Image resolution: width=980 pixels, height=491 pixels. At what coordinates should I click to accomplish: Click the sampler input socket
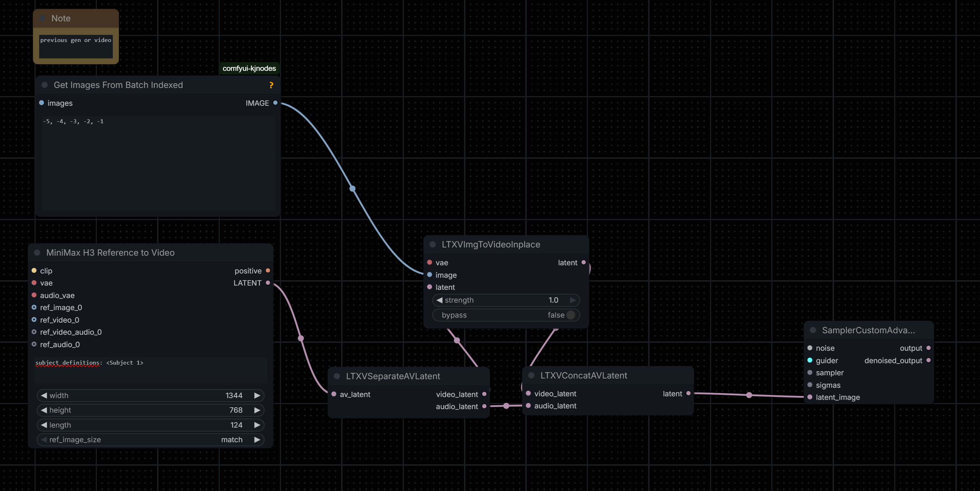tap(810, 372)
